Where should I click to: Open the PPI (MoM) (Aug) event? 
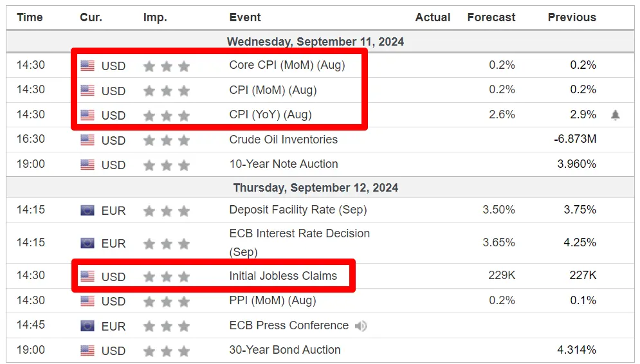(273, 301)
